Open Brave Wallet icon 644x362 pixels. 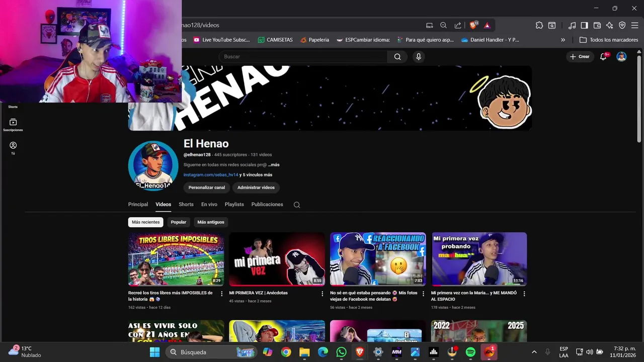(597, 25)
